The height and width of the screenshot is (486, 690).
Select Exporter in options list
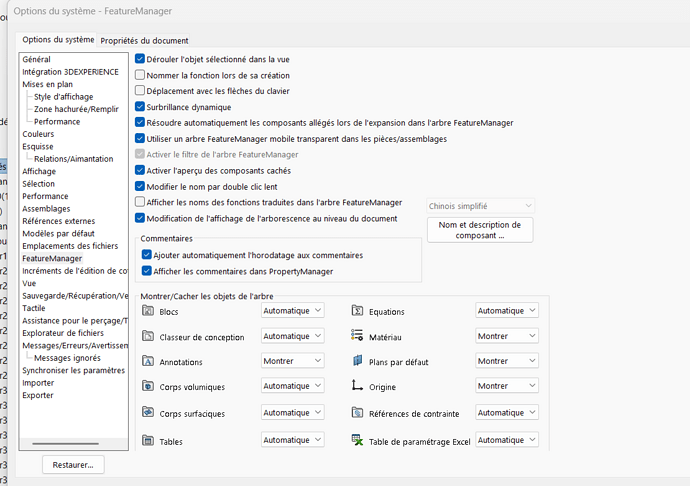(38, 395)
